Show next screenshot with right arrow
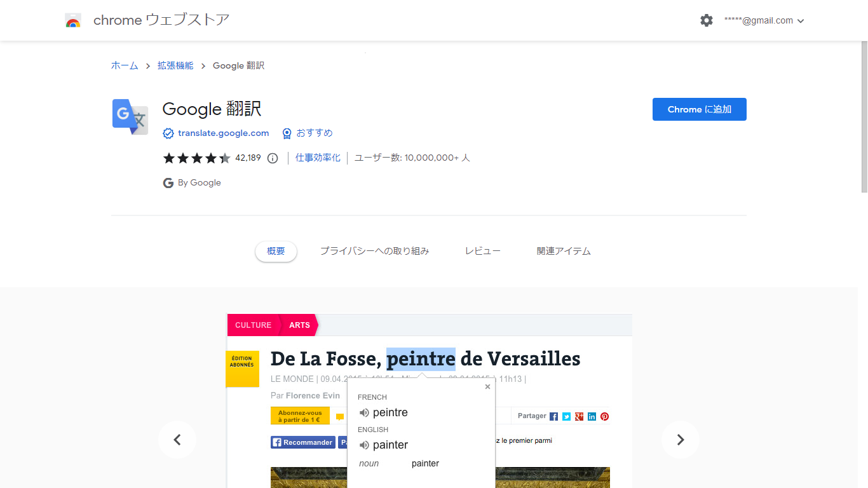Viewport: 868px width, 488px height. pos(681,440)
